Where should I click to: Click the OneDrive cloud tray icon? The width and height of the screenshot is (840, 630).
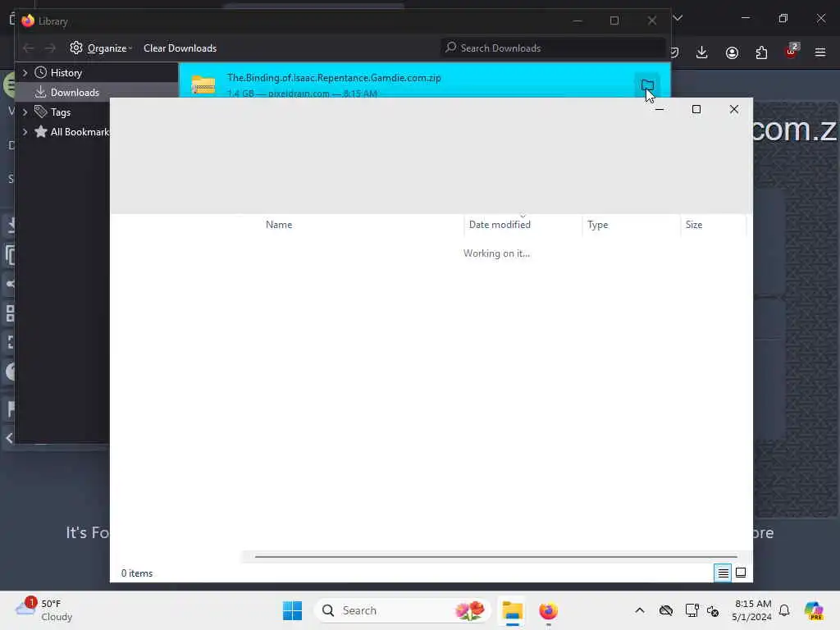[x=666, y=610]
